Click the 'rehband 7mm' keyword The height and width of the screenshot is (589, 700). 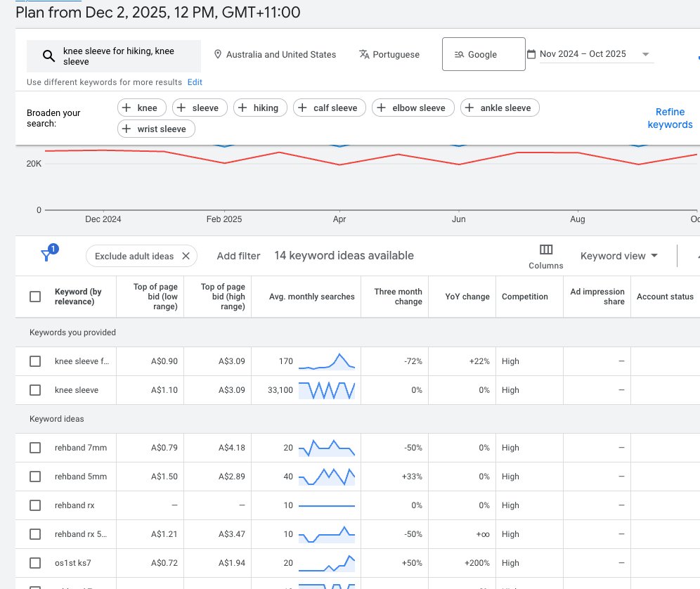tap(81, 448)
